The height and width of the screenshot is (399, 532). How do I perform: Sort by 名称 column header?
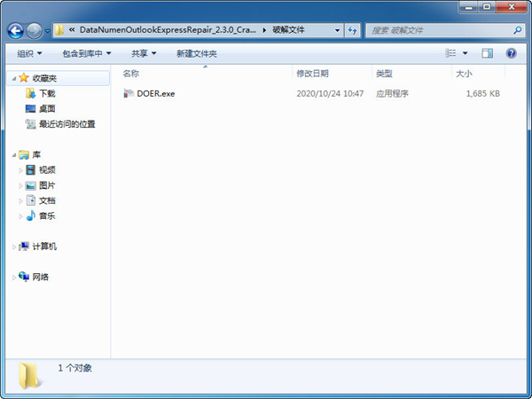(131, 74)
